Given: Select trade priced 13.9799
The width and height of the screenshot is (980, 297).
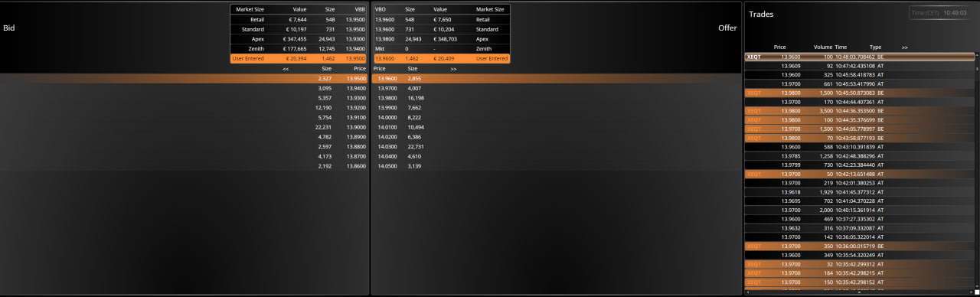Looking at the screenshot, I should point(859,165).
